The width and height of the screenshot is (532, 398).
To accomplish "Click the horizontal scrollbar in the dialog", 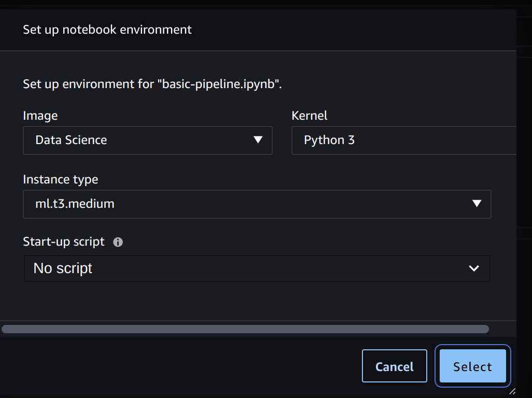I will tap(245, 329).
